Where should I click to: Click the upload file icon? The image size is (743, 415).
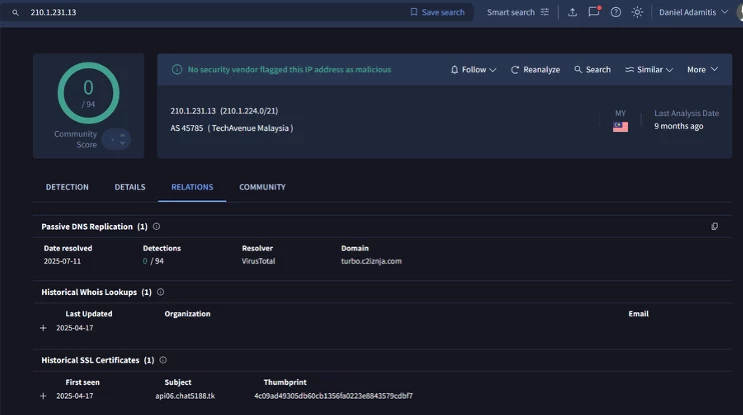pyautogui.click(x=572, y=12)
